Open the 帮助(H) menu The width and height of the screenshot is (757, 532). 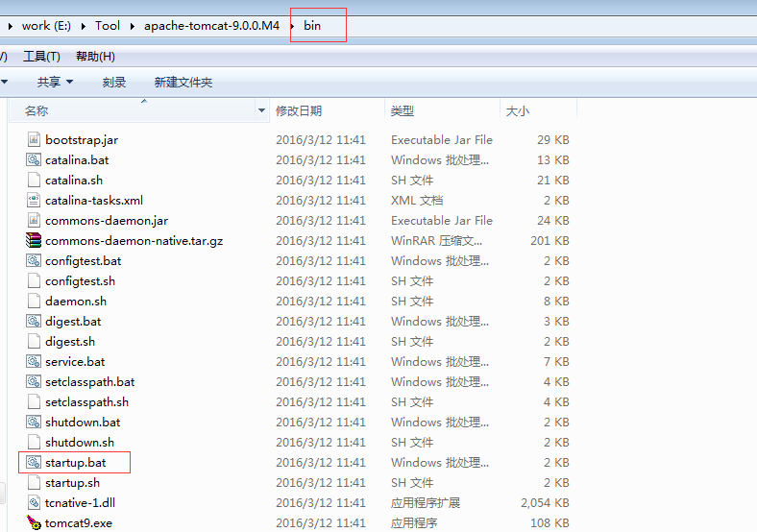(95, 57)
